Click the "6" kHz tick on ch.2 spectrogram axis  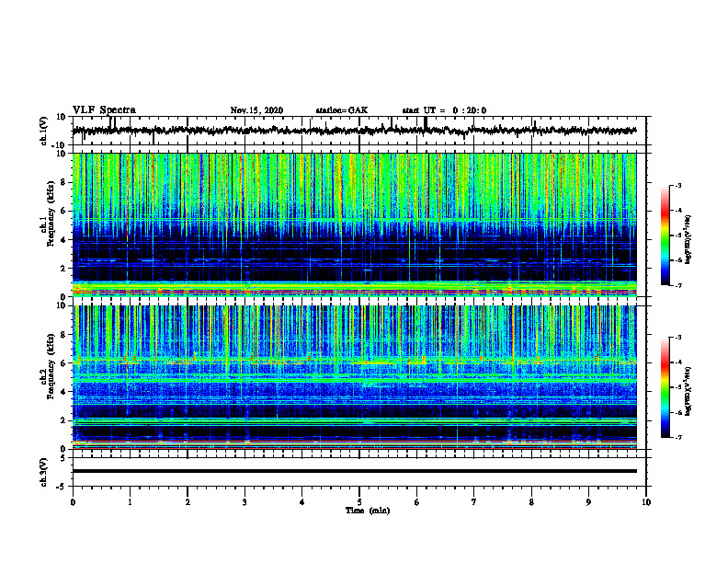tap(64, 363)
